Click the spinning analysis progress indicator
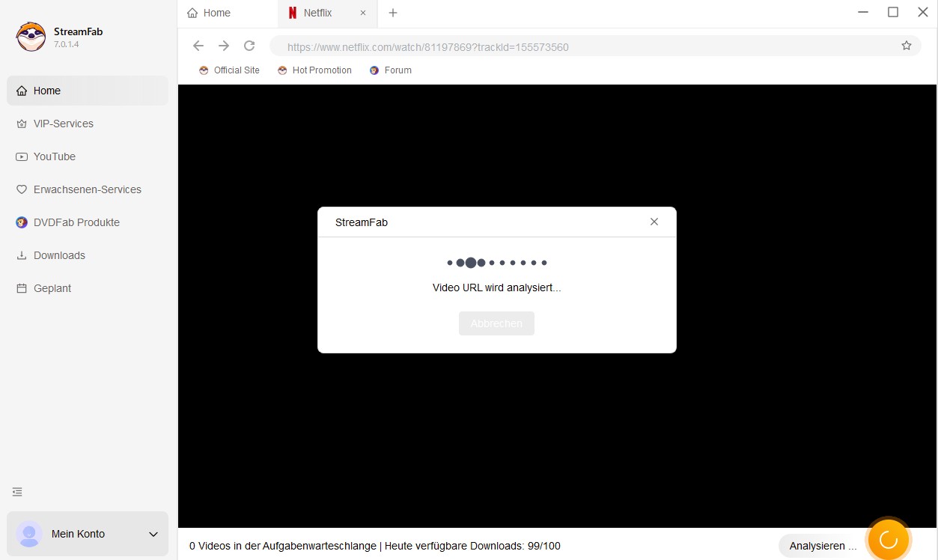 888,539
